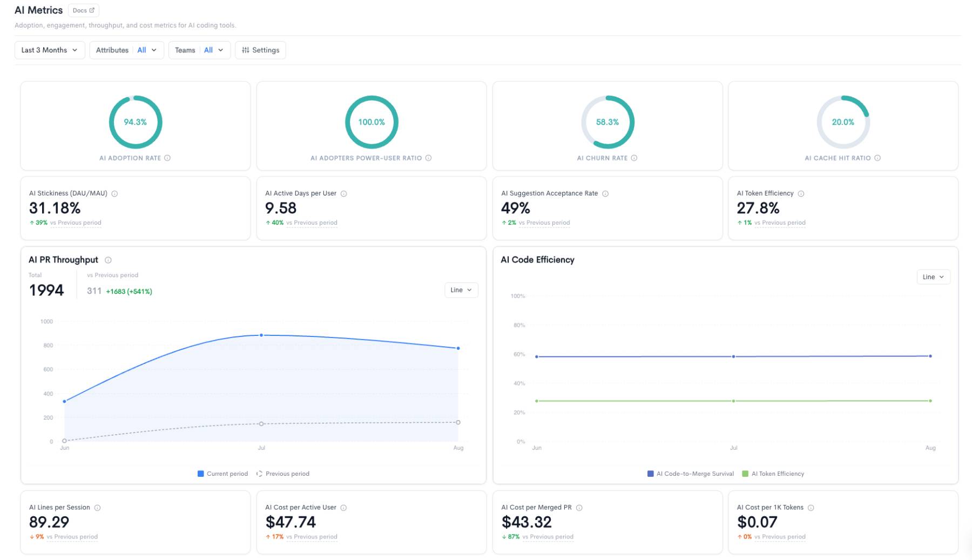Change AI PR Throughput chart type from Line
This screenshot has height=560, width=972.
461,290
